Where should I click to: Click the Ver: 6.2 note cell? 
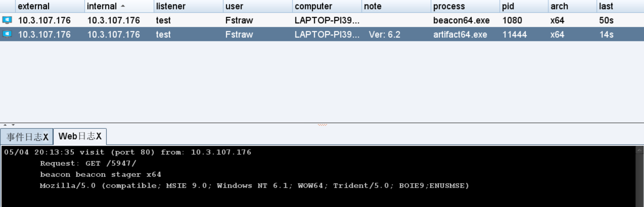click(385, 34)
